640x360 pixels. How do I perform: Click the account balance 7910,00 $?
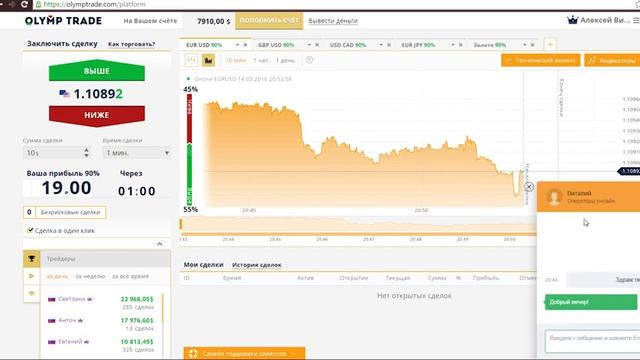pos(213,21)
